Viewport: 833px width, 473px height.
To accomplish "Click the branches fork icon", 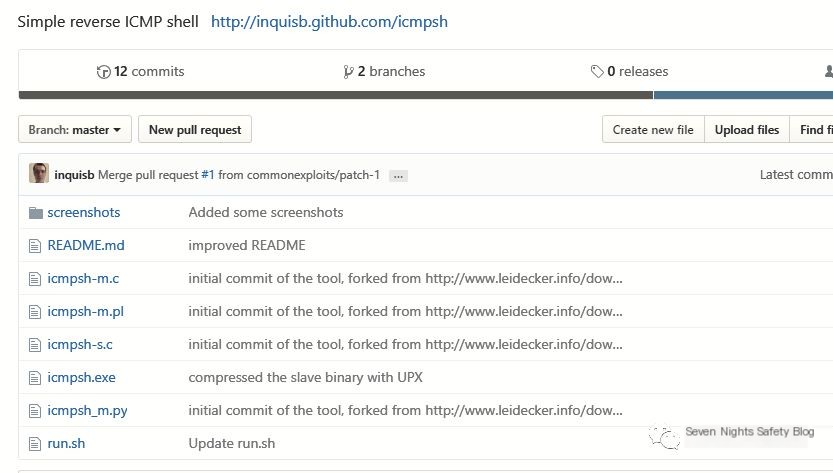I will [x=348, y=72].
